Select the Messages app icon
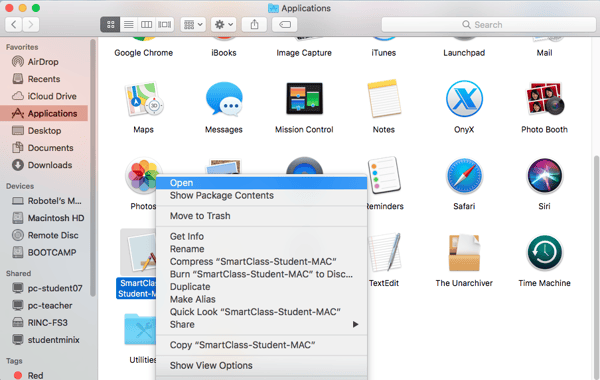This screenshot has width=600, height=380. point(224,99)
